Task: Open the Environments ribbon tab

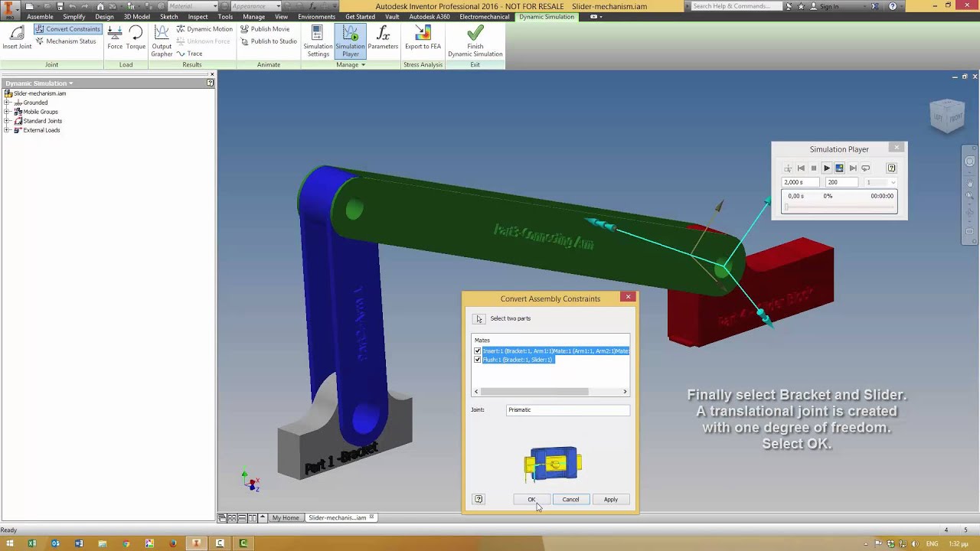Action: (x=316, y=17)
